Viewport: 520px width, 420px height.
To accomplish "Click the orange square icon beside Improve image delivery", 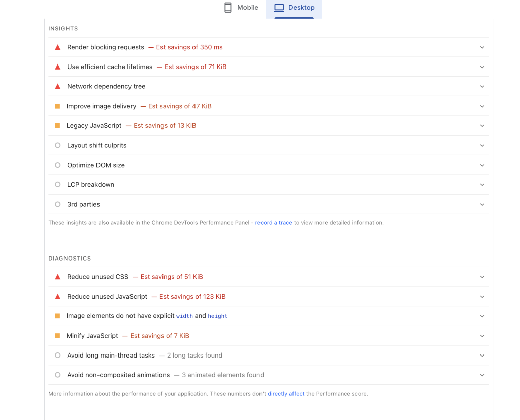I will [57, 106].
